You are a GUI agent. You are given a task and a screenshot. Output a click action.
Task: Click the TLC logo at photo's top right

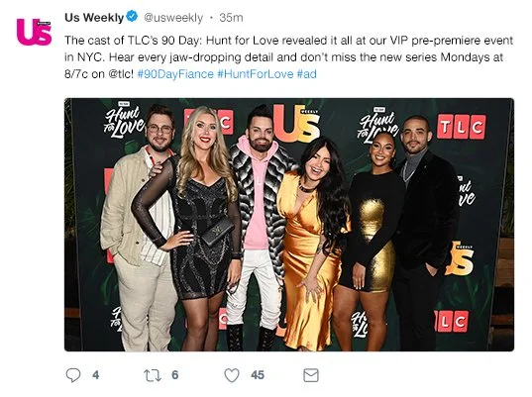coord(462,127)
